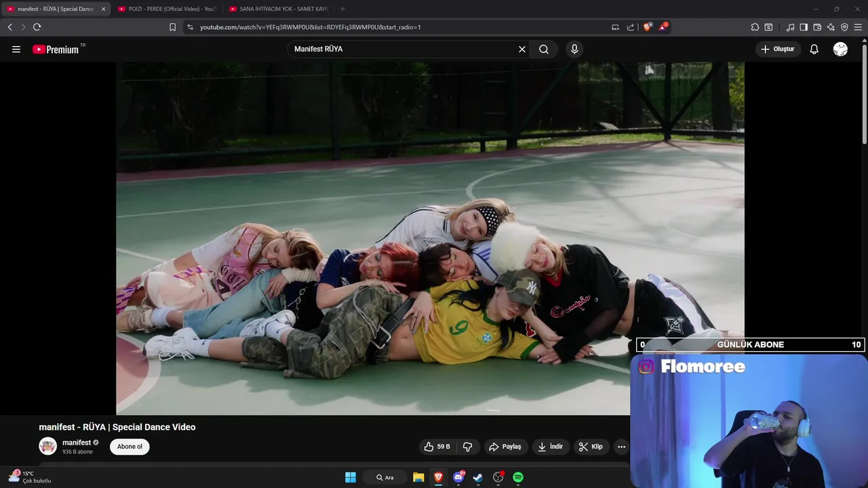This screenshot has width=868, height=488.
Task: Click the Oluştur create button
Action: pos(778,49)
